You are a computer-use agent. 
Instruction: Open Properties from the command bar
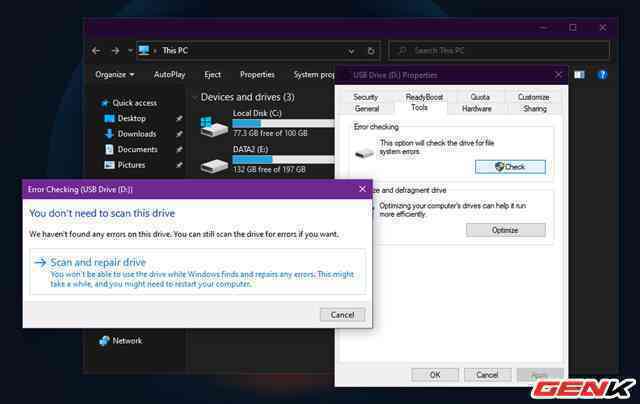[x=257, y=75]
